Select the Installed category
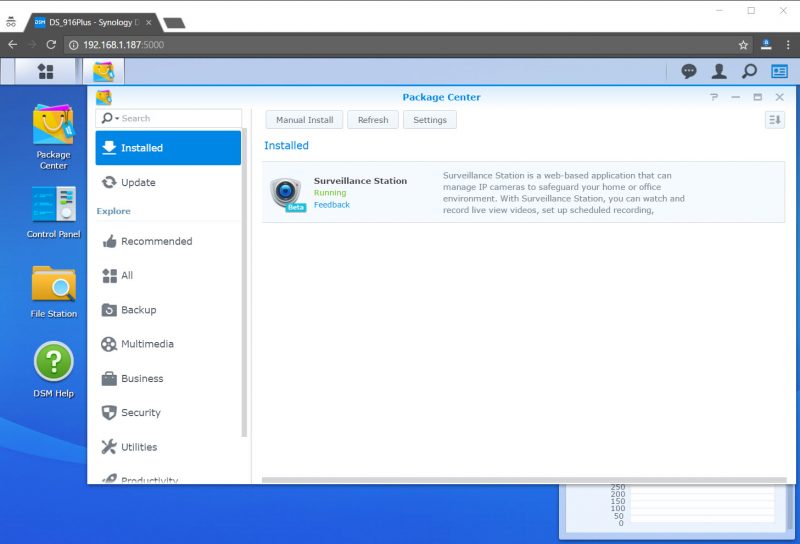Image resolution: width=800 pixels, height=544 pixels. click(x=168, y=148)
